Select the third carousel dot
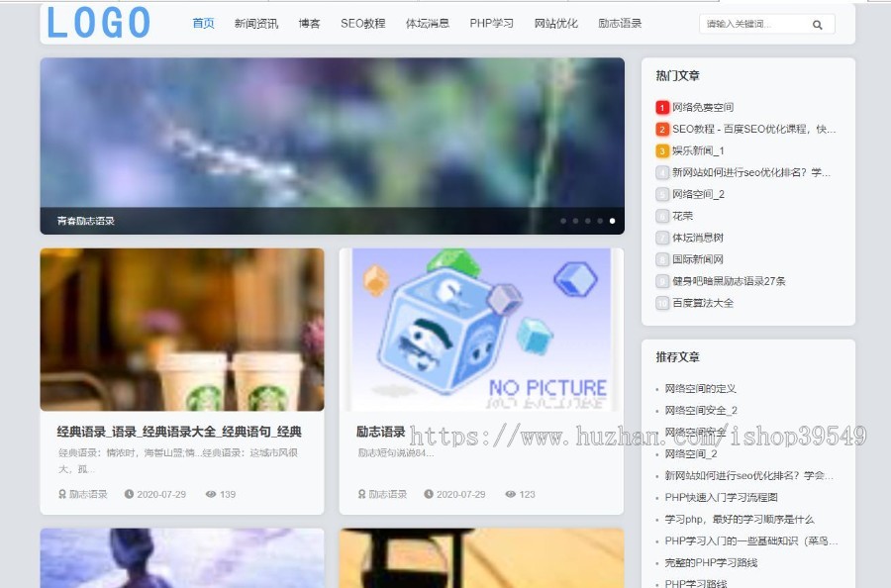The width and height of the screenshot is (891, 588). coord(587,221)
